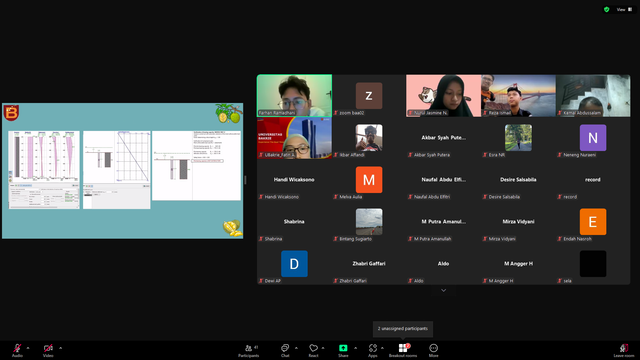Select Endah Nasroh's E avatar tile

[x=593, y=222]
